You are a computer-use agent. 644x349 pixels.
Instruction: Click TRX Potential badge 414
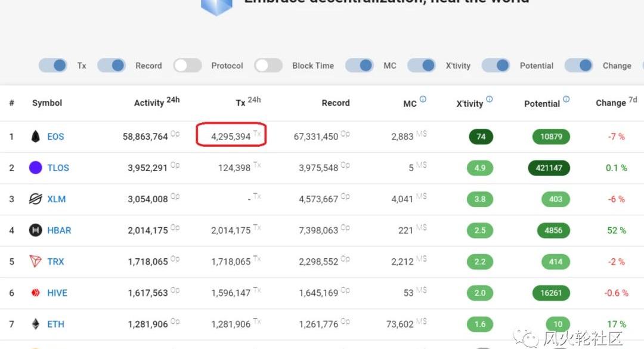(x=555, y=261)
